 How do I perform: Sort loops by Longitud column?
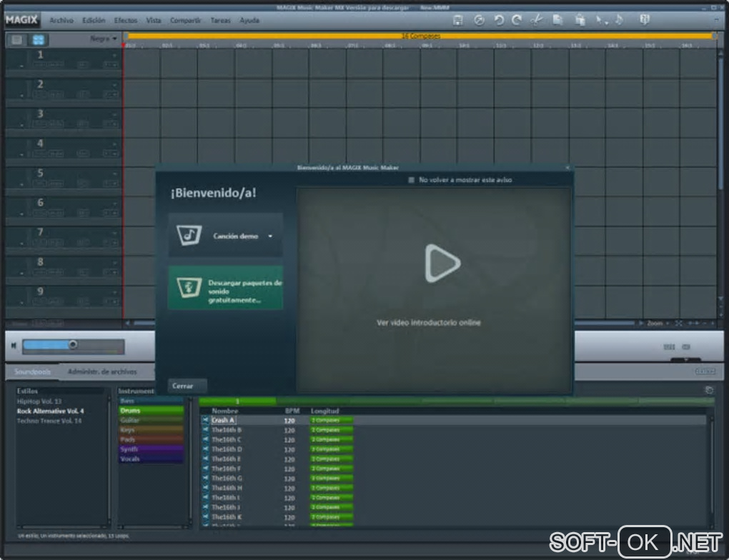click(324, 411)
